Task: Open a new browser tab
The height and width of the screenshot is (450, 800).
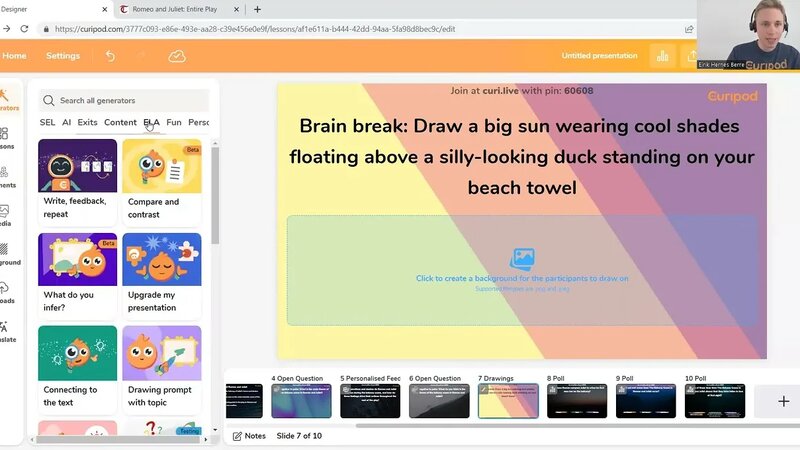Action: [257, 9]
